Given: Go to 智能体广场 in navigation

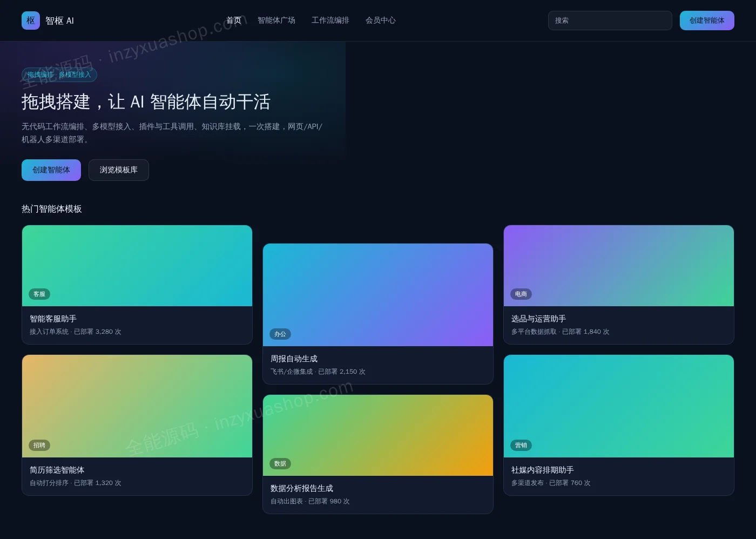Looking at the screenshot, I should [x=276, y=21].
